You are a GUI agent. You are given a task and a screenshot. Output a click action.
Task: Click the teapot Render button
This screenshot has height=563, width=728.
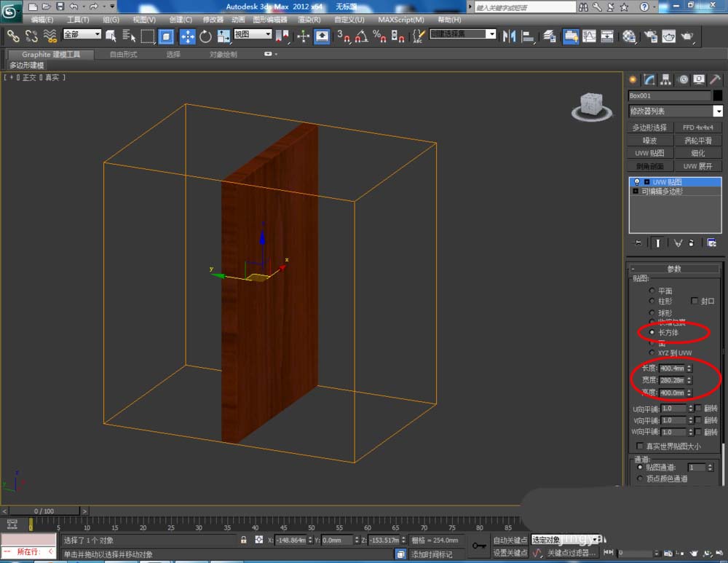(687, 36)
